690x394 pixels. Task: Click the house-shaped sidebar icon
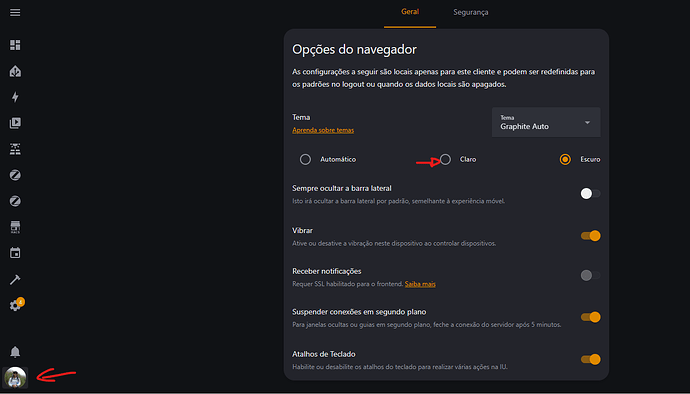coord(15,71)
